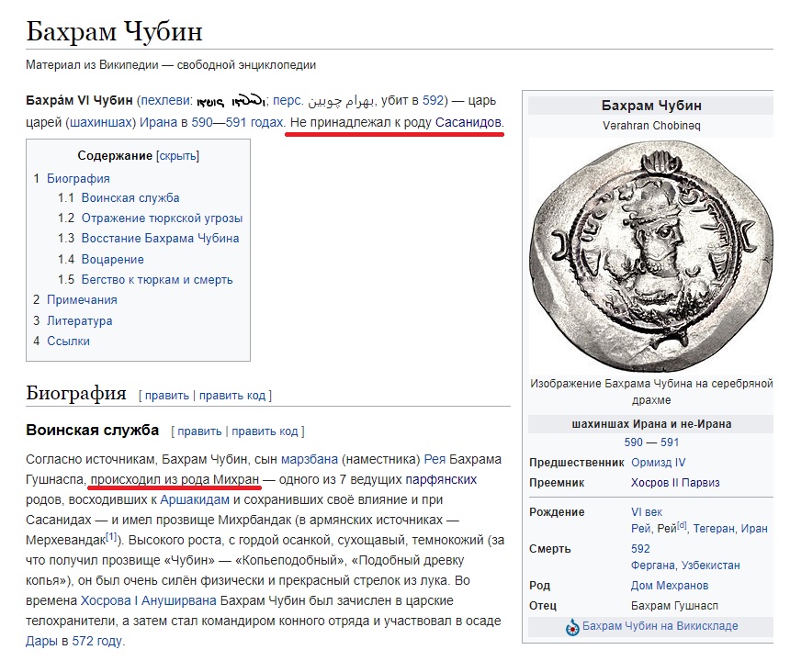
Task: Open contents entry «Отражение тюркской угрозы»
Action: coord(162,218)
